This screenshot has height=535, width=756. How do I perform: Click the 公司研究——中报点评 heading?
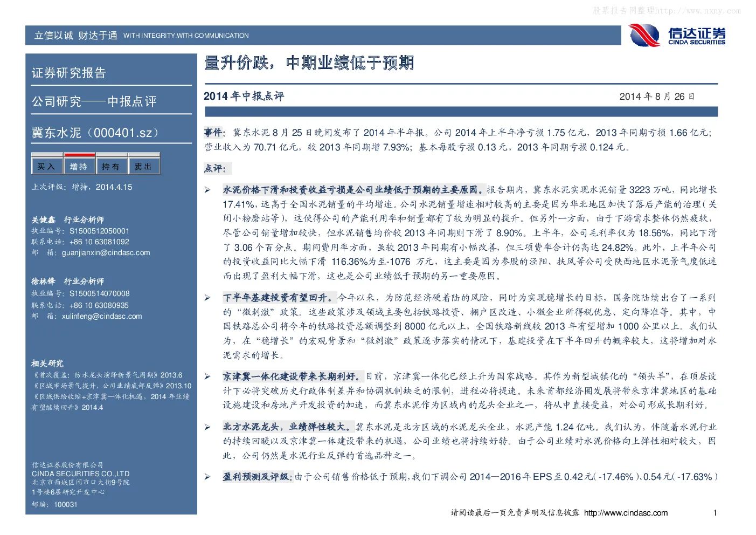tap(94, 101)
